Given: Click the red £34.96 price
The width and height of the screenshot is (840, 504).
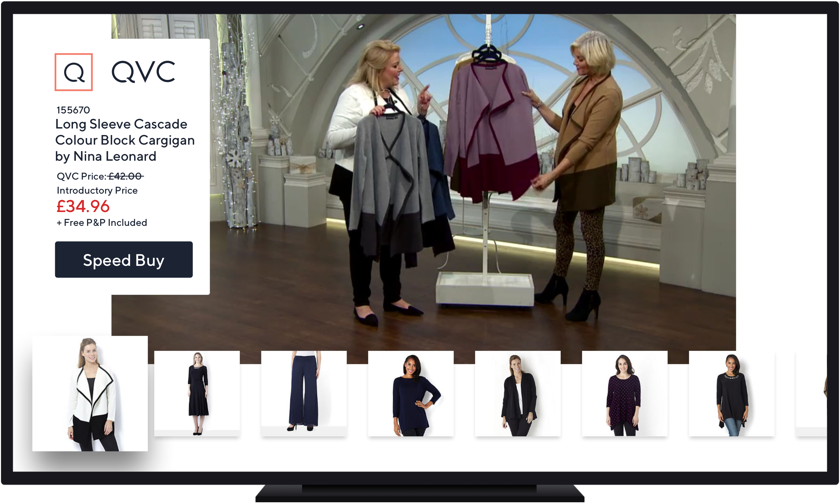Looking at the screenshot, I should point(83,206).
